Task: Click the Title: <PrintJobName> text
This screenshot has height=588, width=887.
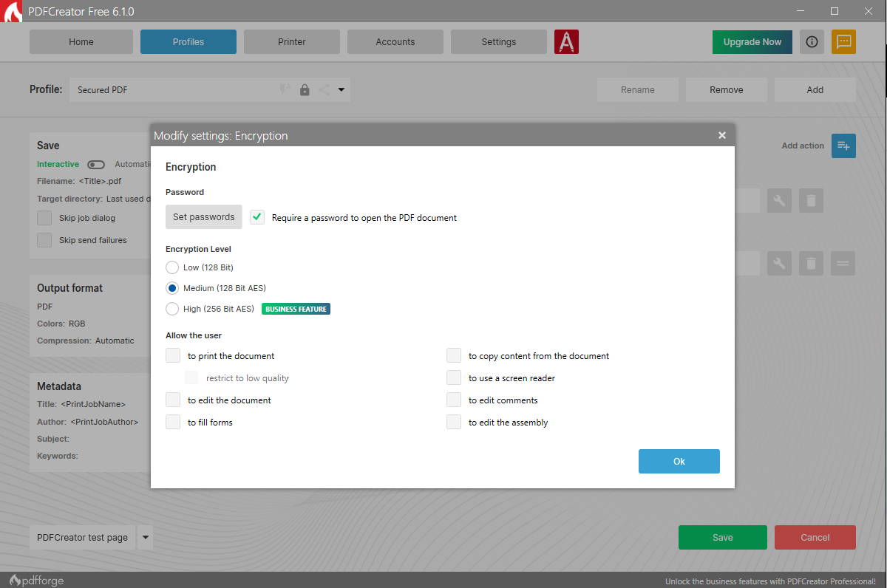Action: coord(81,404)
